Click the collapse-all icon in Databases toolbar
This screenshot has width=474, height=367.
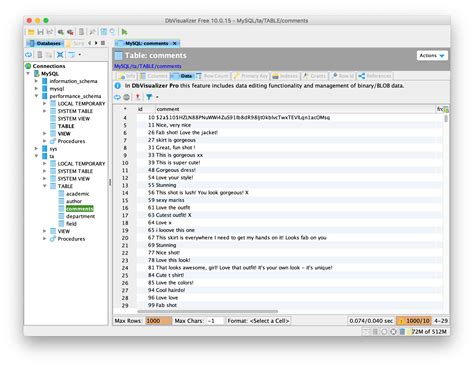pyautogui.click(x=60, y=55)
